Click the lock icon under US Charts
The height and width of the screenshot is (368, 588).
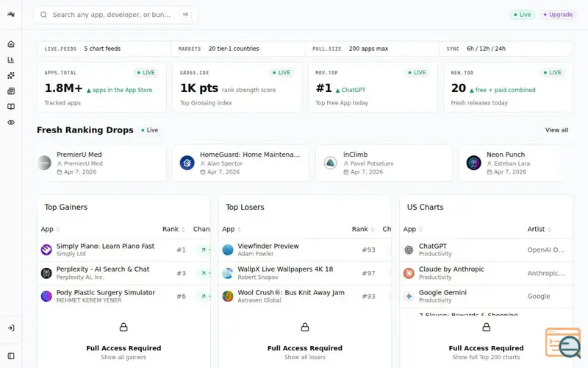coord(487,327)
